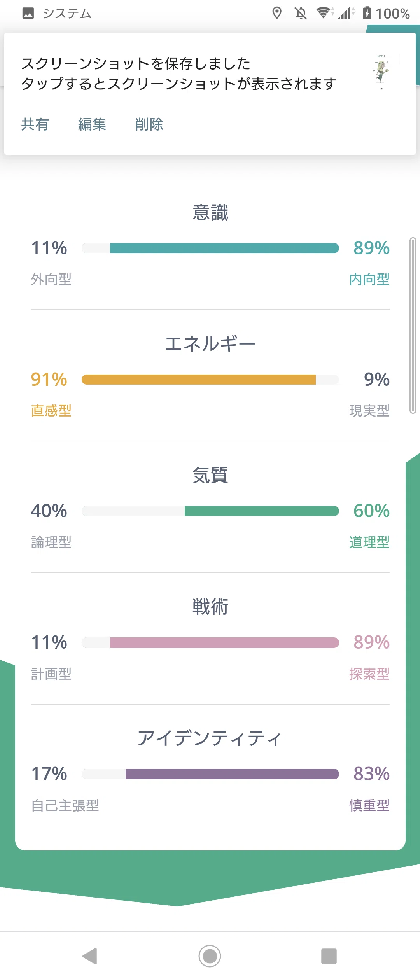
Task: Click the pink 戦術 percentage bar
Action: (210, 642)
